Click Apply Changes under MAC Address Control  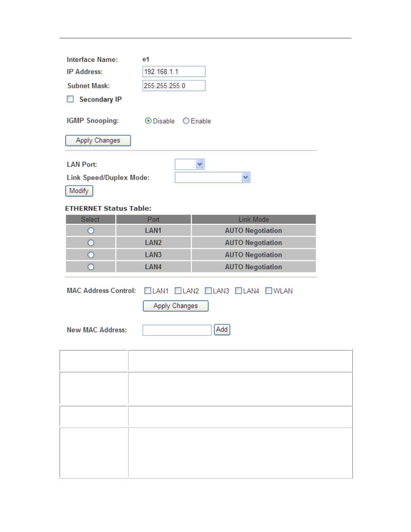[176, 306]
